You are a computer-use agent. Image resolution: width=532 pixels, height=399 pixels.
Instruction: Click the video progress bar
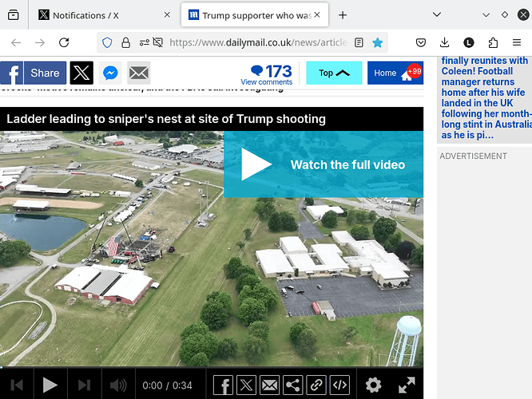pyautogui.click(x=212, y=367)
